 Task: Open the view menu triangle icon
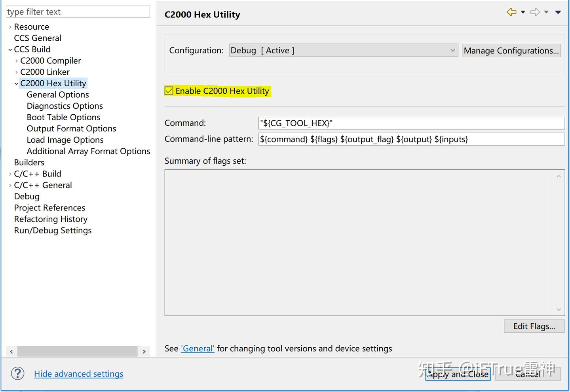(x=558, y=12)
